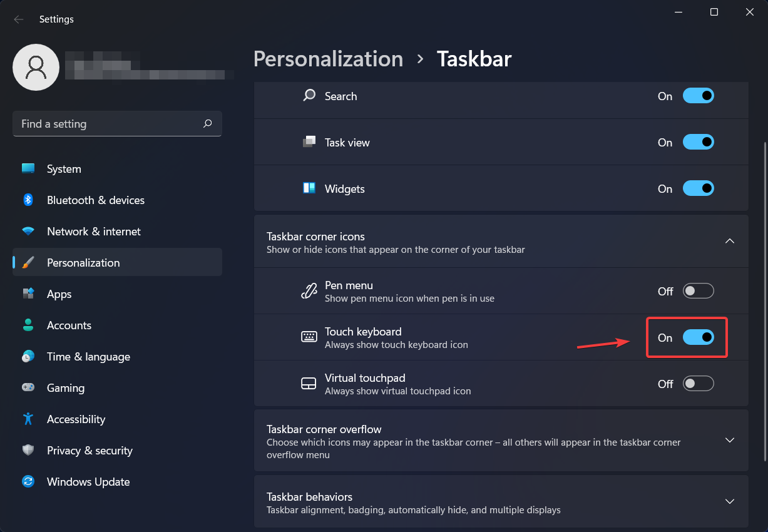Expand the Taskbar corner overflow section
The image size is (768, 532).
coord(729,440)
